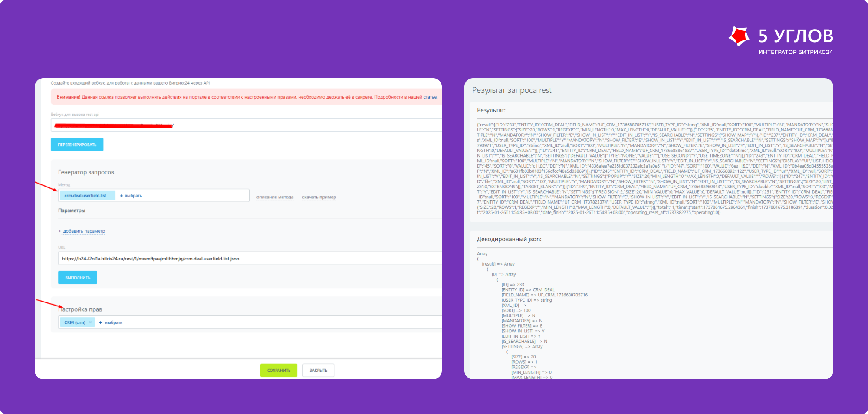
Task: Click '[result] => Array' line
Action: [x=498, y=264]
